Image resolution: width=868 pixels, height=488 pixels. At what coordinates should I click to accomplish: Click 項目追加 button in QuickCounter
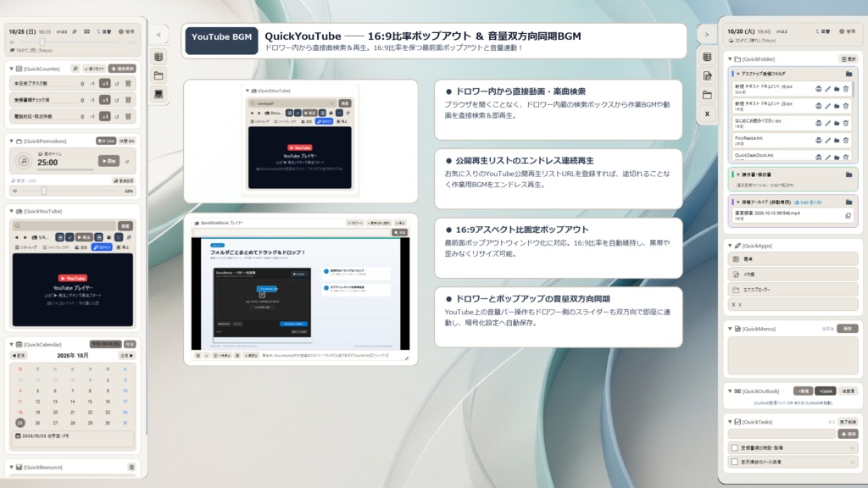(x=122, y=69)
